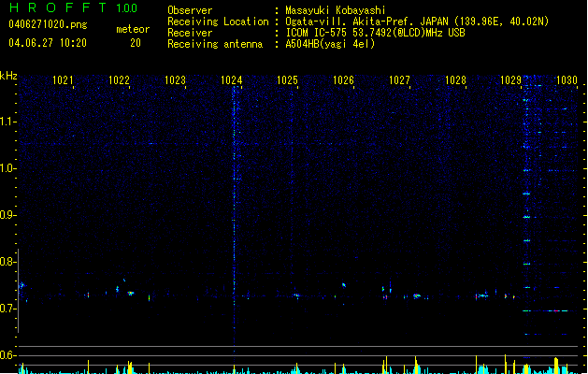The height and width of the screenshot is (374, 588).
Task: Click location text Ogata-vill. Akita-Pref. JAPAN
Action: (366, 22)
